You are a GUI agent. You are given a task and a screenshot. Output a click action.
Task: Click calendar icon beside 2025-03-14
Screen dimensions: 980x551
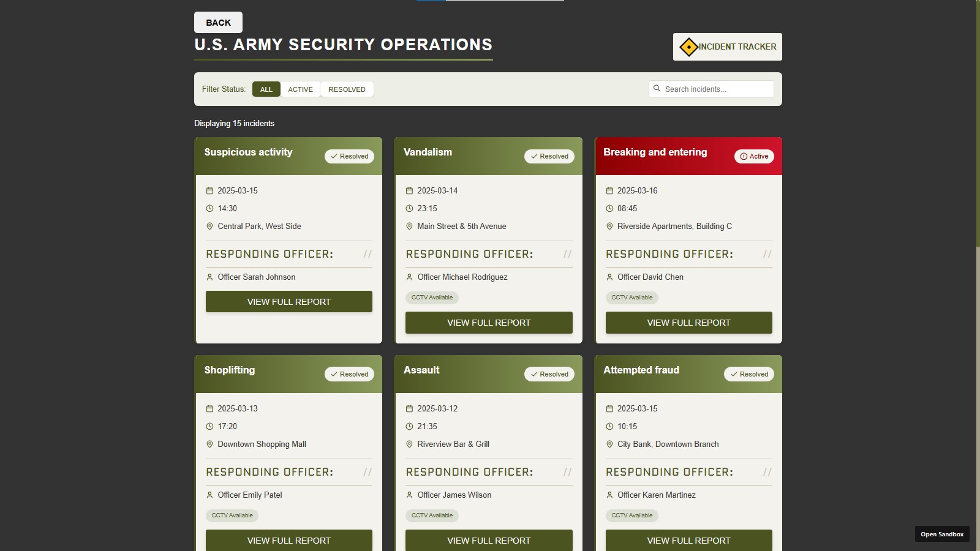(x=409, y=191)
